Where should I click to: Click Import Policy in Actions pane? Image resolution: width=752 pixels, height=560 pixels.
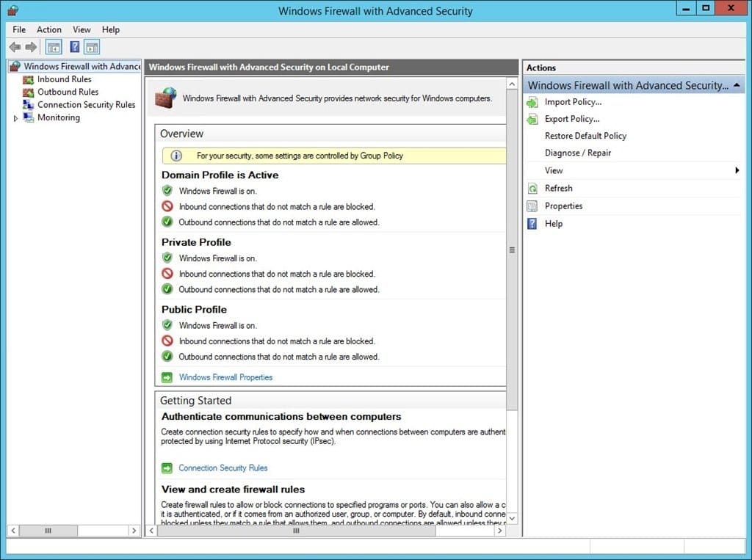click(573, 102)
